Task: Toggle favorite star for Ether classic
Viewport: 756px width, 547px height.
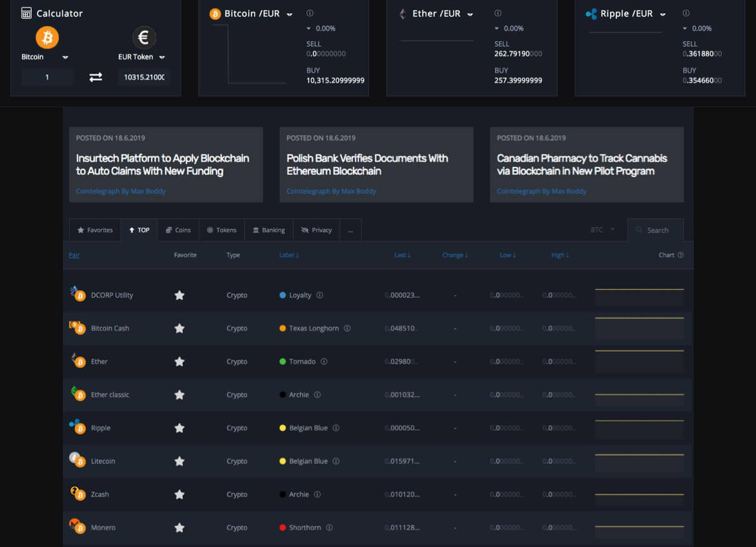Action: tap(180, 395)
